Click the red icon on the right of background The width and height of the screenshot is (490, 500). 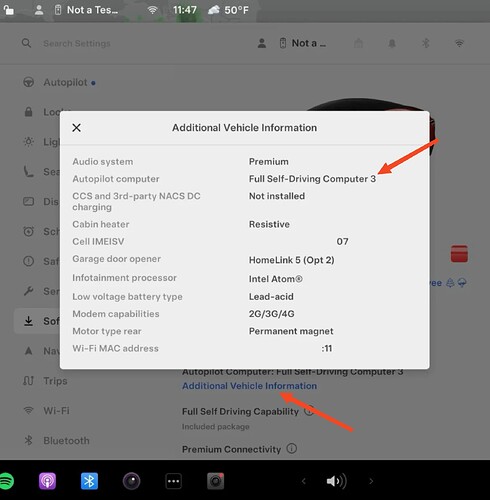[x=459, y=254]
